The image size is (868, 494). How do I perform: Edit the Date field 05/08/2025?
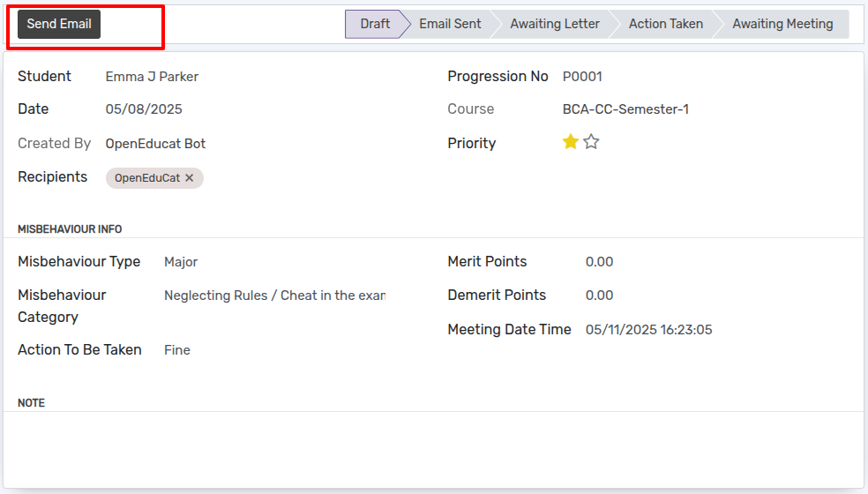(144, 109)
